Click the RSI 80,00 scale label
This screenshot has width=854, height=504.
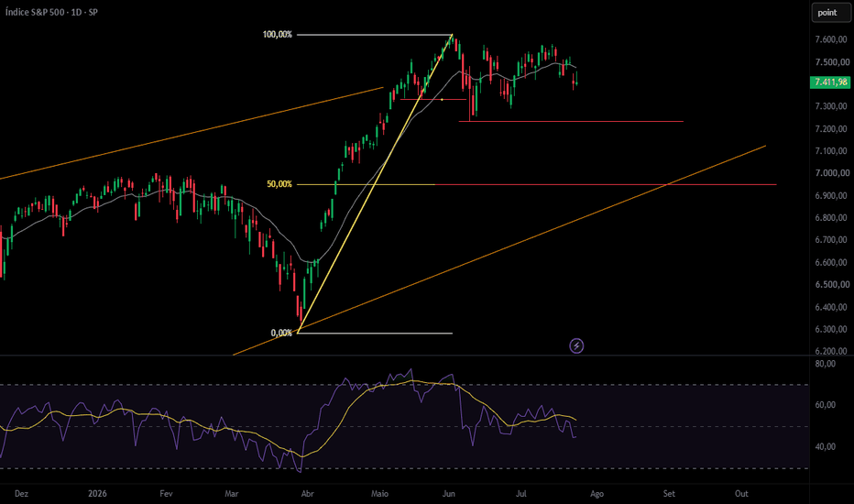point(825,364)
